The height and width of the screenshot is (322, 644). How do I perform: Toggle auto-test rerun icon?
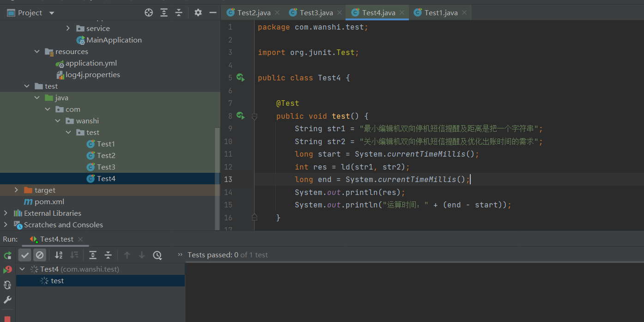click(x=7, y=285)
